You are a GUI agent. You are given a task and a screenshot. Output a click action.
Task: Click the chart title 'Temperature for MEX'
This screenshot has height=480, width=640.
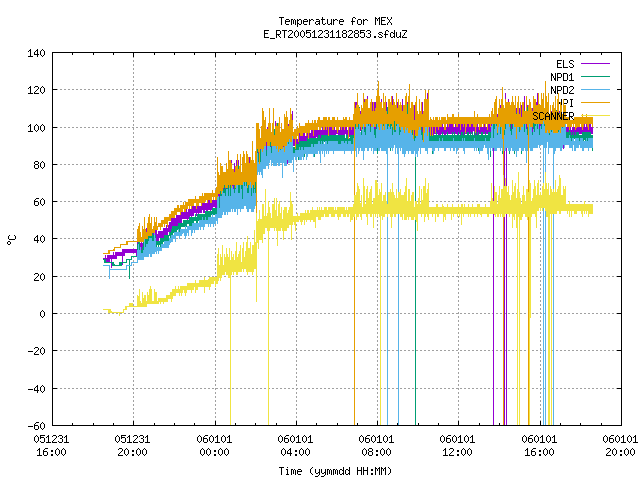pyautogui.click(x=335, y=21)
